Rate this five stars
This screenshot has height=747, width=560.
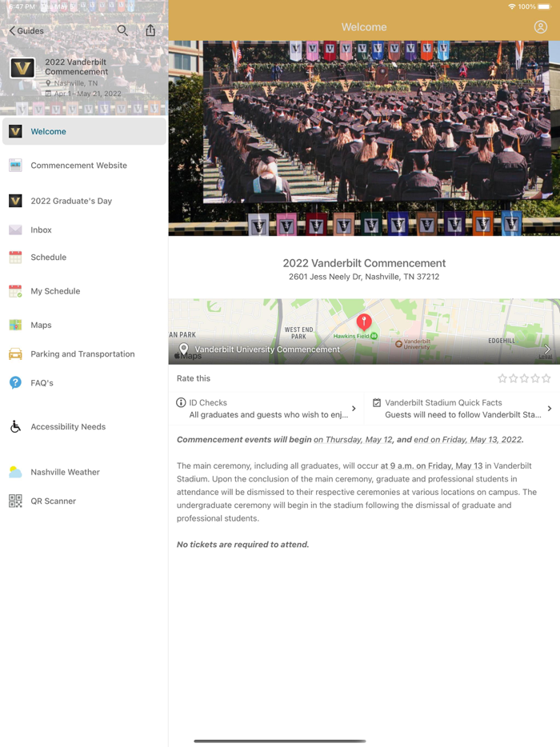[x=546, y=378]
